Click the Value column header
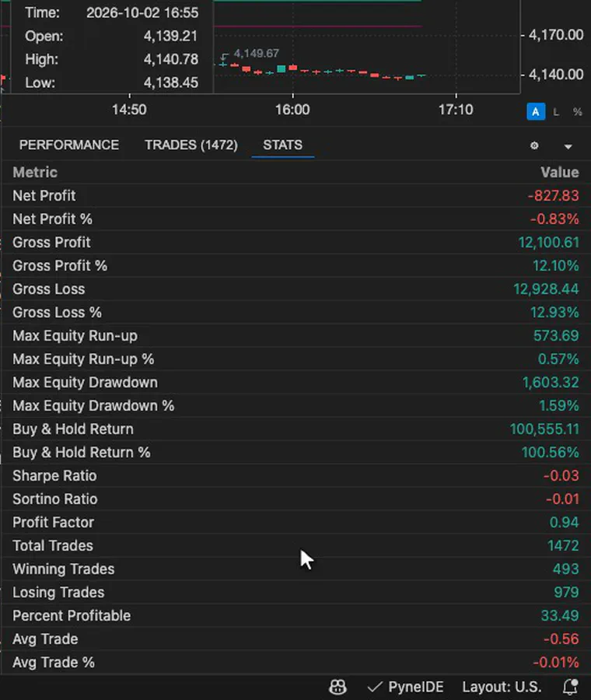Image resolution: width=591 pixels, height=700 pixels. pyautogui.click(x=560, y=173)
